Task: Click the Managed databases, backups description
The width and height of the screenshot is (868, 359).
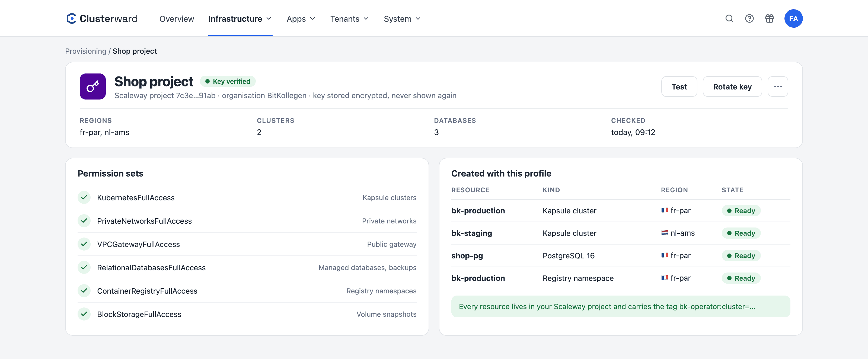Action: click(367, 268)
